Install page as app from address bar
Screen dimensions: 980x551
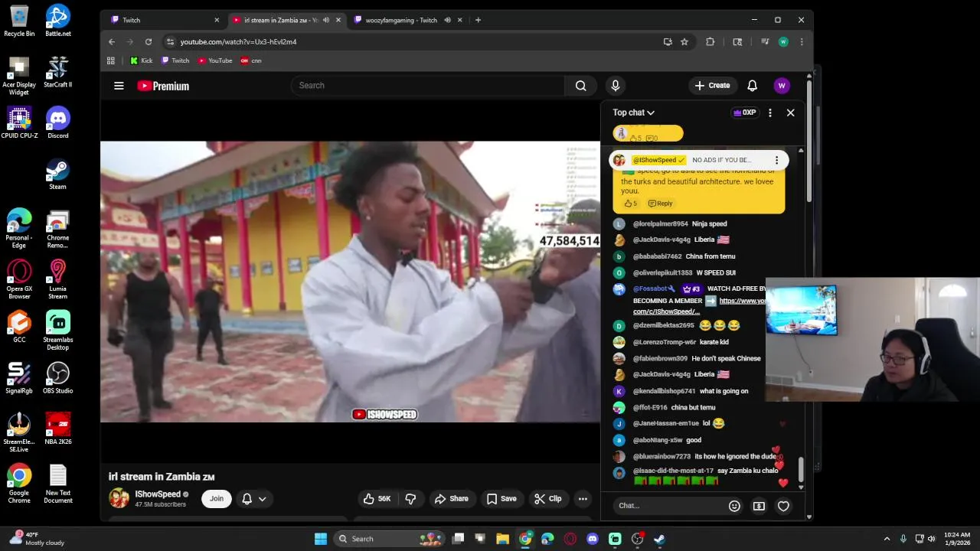click(x=668, y=42)
